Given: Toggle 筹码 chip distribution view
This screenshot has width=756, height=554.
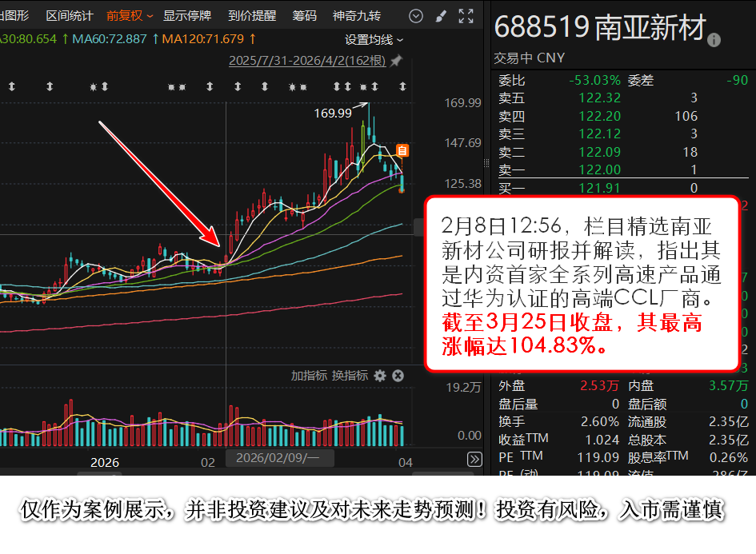Looking at the screenshot, I should click(304, 16).
